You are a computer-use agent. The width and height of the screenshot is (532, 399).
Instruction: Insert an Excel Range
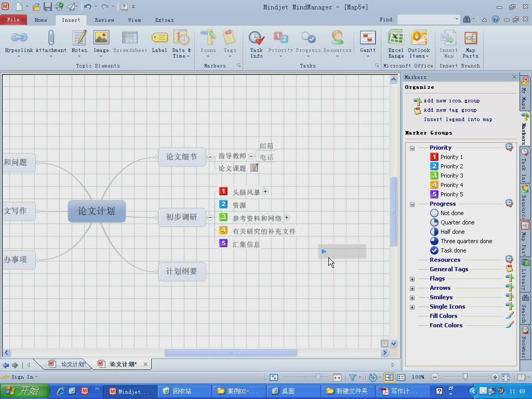tap(396, 44)
